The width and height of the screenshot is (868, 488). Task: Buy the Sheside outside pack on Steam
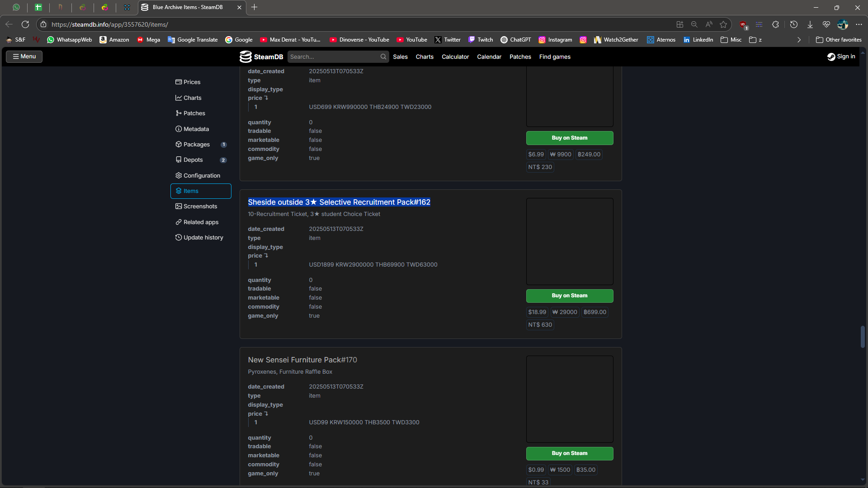570,296
